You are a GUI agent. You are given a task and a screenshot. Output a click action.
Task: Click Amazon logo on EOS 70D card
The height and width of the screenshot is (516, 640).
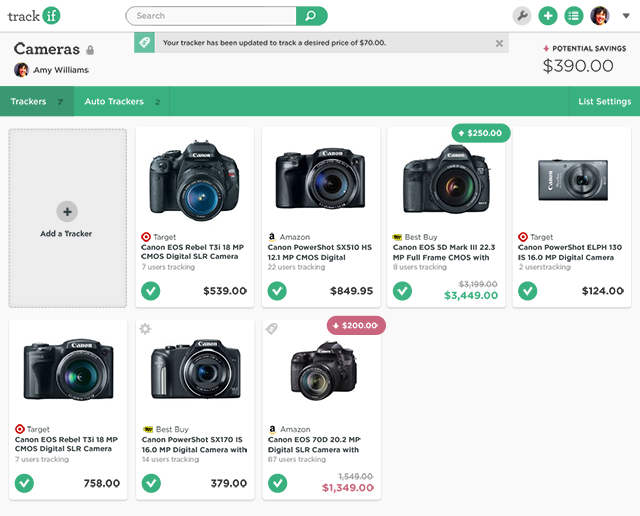coord(272,429)
